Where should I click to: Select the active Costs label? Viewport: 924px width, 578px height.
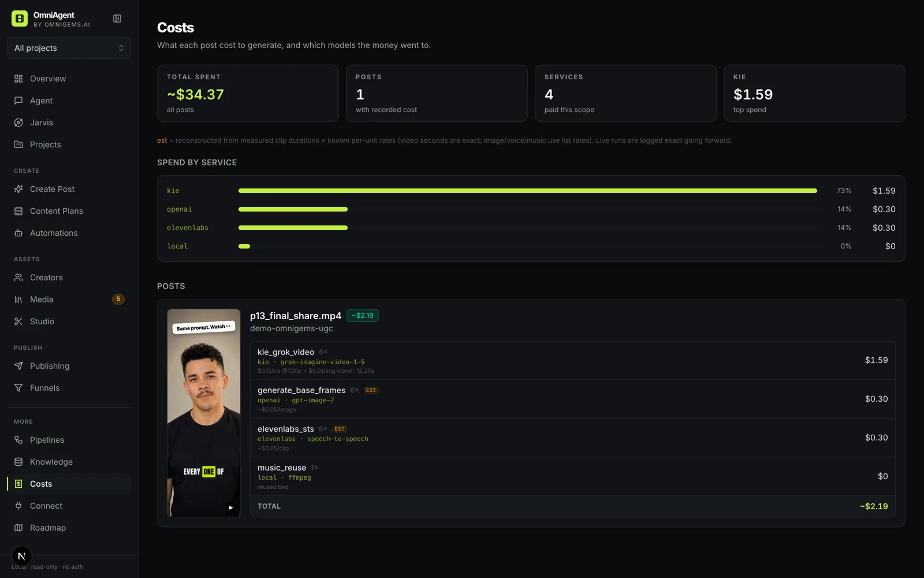[x=41, y=484]
